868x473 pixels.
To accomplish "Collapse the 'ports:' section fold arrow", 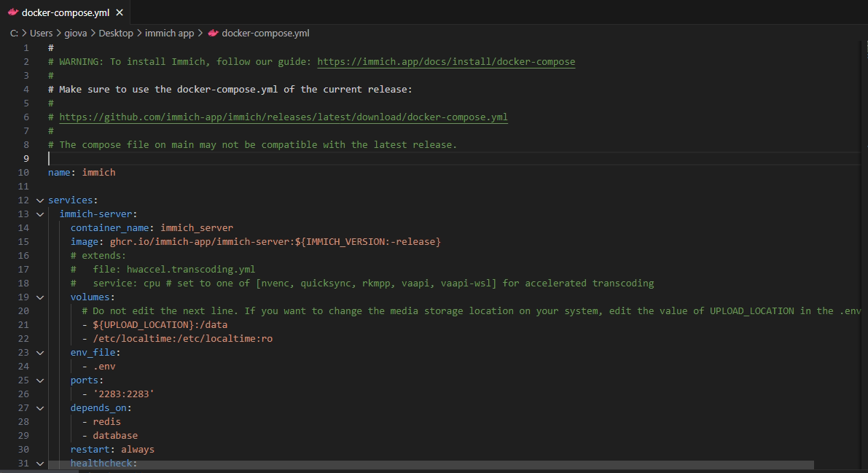I will [40, 380].
